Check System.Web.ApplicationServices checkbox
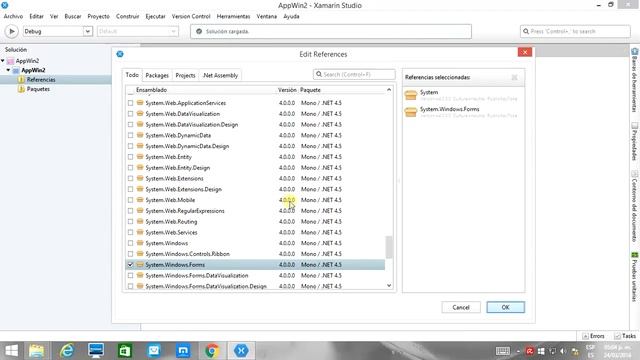Screen dimensions: 640x360 tap(130, 103)
